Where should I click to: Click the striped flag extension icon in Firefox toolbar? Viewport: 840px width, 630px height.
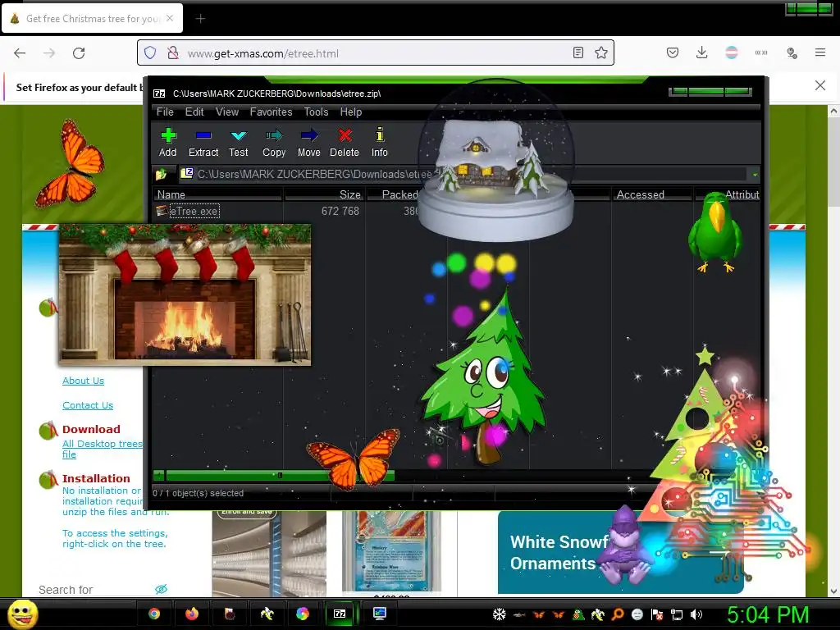[x=731, y=52]
